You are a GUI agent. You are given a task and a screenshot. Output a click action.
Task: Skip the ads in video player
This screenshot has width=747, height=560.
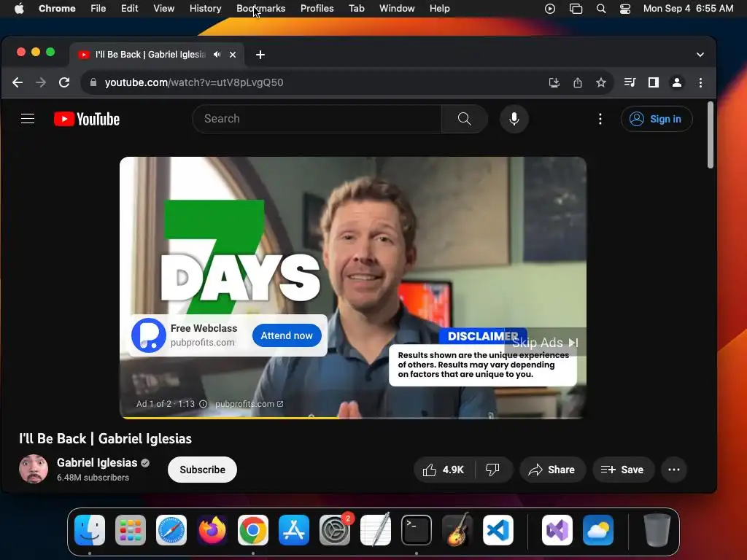(x=545, y=343)
